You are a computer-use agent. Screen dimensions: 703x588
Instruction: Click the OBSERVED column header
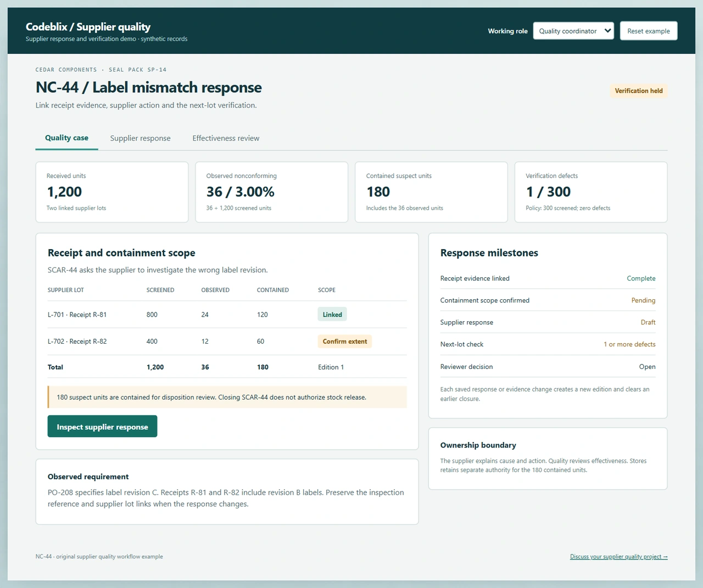[215, 290]
